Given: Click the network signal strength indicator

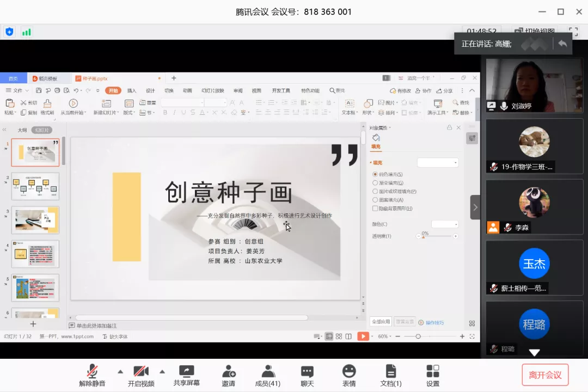Looking at the screenshot, I should point(26,32).
